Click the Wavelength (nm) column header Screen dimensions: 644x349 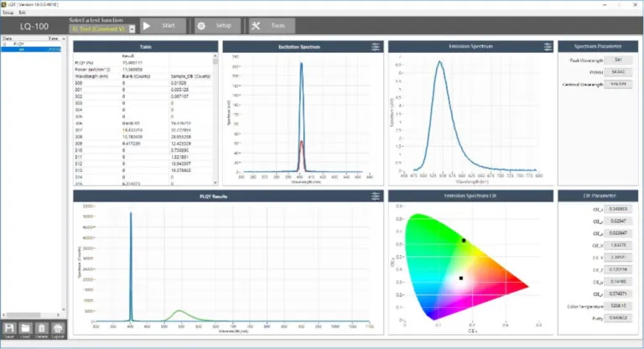[x=91, y=76]
